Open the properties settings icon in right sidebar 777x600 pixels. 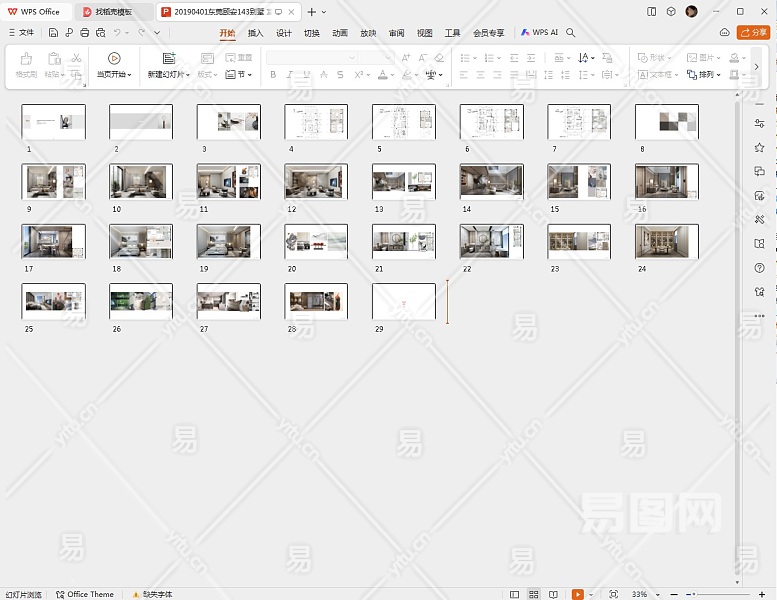(760, 123)
